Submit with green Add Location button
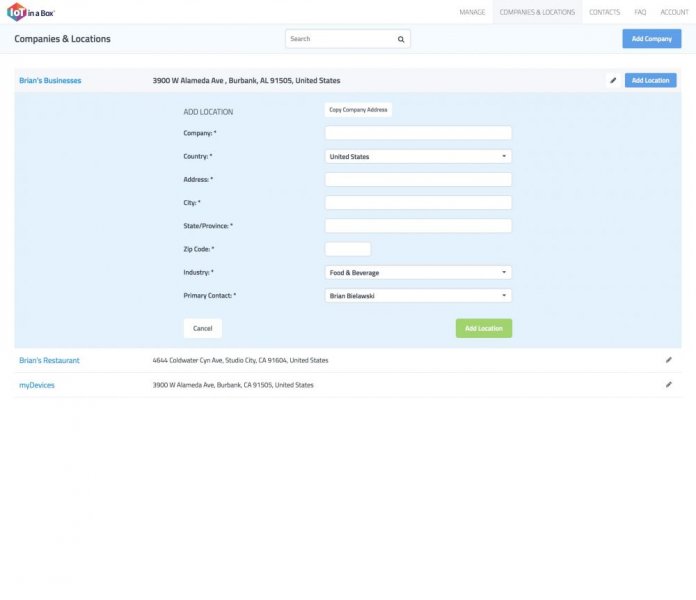The width and height of the screenshot is (696, 600). pos(483,328)
